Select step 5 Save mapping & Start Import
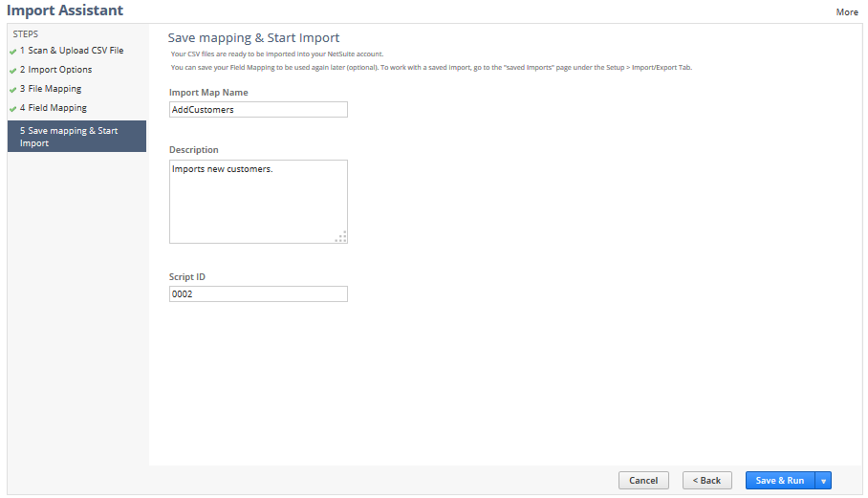Viewport: 868px width, 498px height. 76,137
